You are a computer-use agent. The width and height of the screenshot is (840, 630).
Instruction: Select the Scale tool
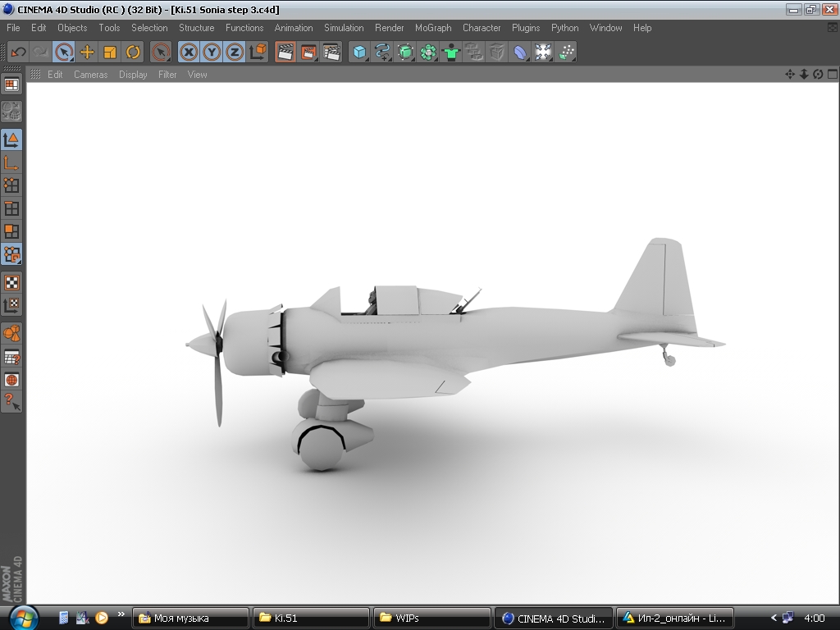point(110,52)
